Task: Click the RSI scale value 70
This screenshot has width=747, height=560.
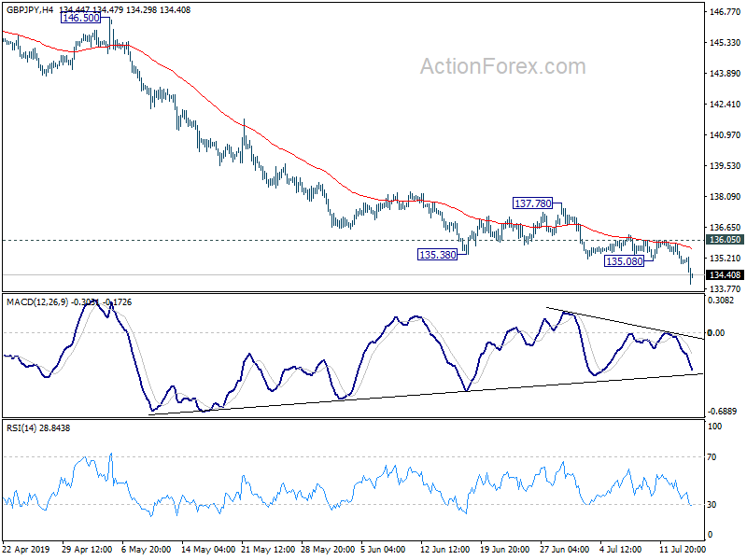Action: (712, 457)
